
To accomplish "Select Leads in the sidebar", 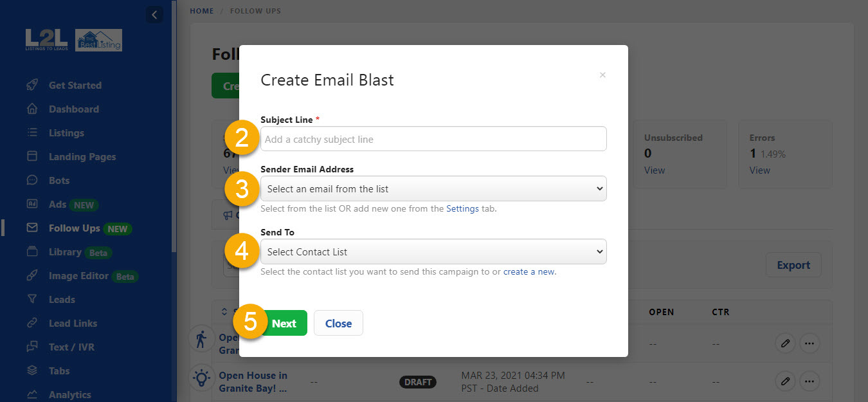I will (61, 299).
